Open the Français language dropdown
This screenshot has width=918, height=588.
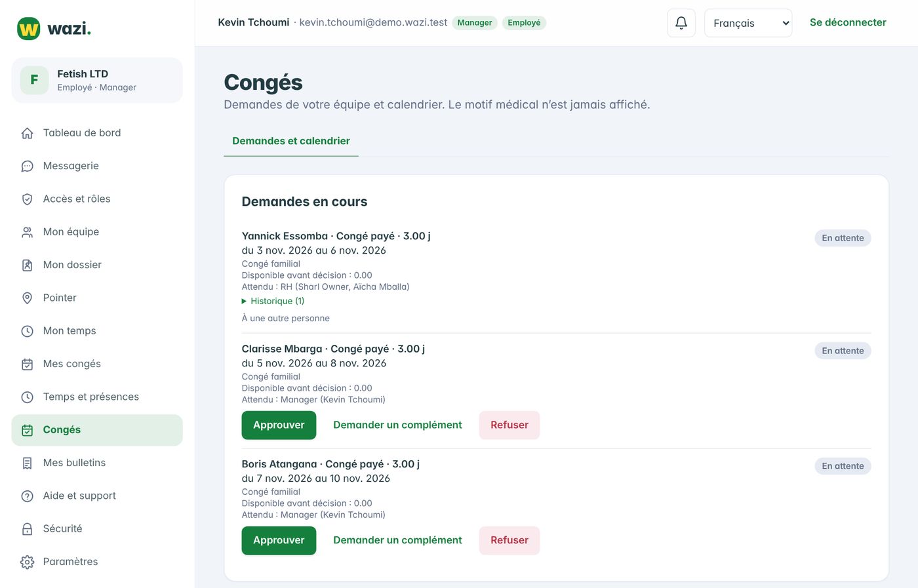(748, 23)
